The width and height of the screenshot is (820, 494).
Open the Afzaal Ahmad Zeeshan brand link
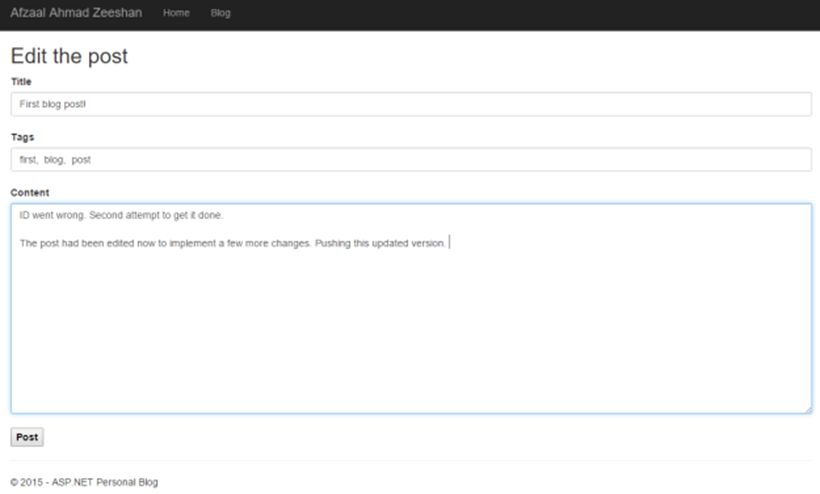76,14
